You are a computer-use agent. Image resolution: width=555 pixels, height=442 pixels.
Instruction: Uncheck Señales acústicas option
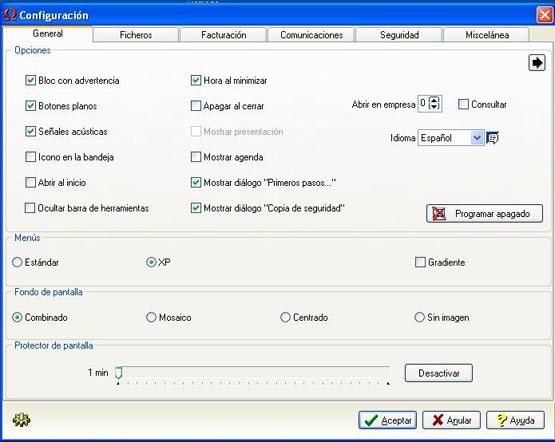[30, 131]
